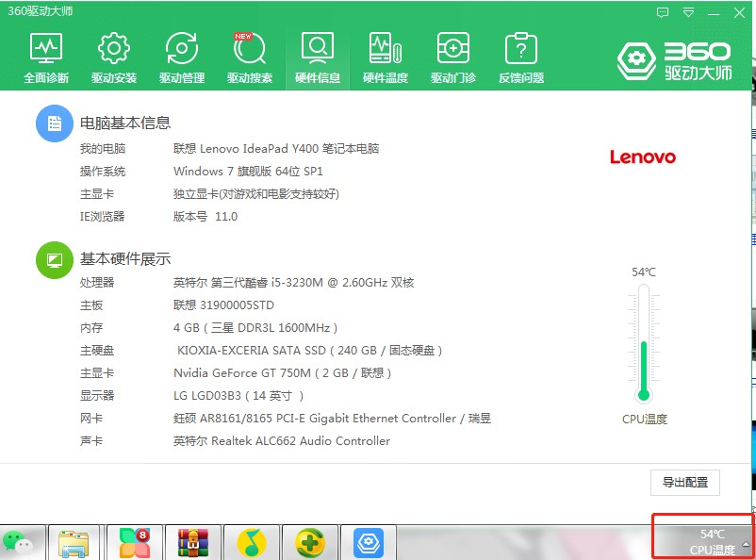The width and height of the screenshot is (756, 560).
Task: Click the sound card text Realtek ALC662 Audio Controller
Action: [x=282, y=441]
